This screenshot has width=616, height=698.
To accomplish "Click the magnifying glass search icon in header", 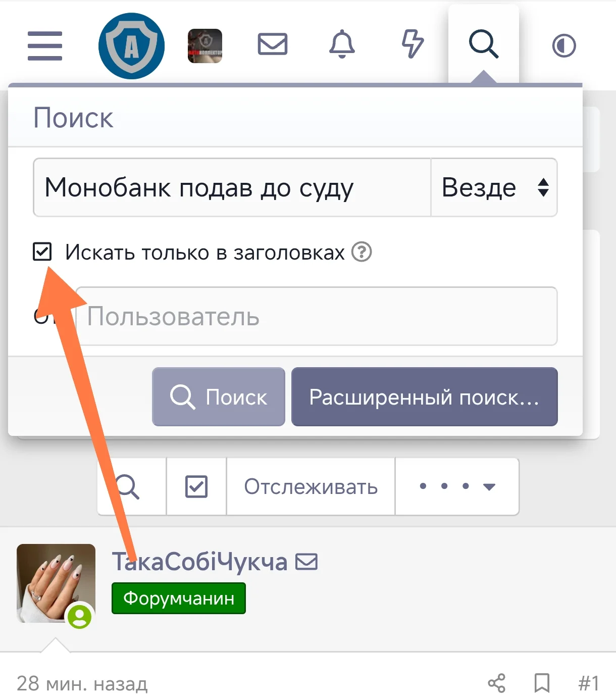I will [483, 45].
